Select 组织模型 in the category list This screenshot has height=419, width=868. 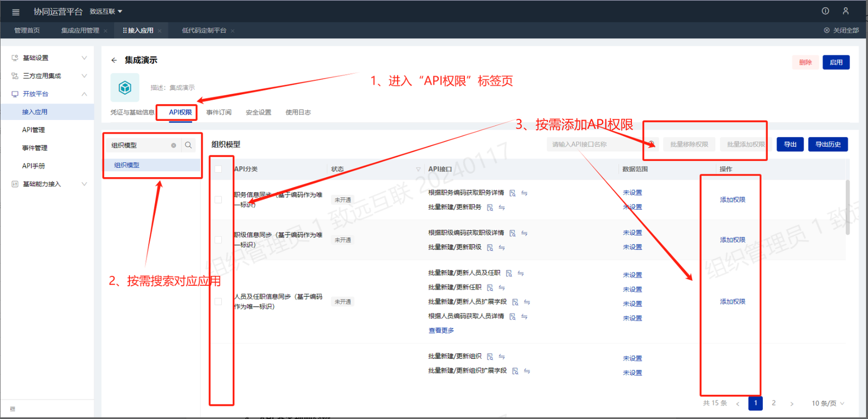(x=152, y=165)
